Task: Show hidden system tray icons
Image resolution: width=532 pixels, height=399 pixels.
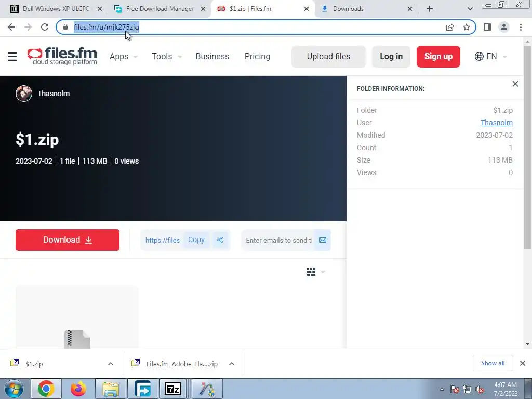Action: [442, 390]
